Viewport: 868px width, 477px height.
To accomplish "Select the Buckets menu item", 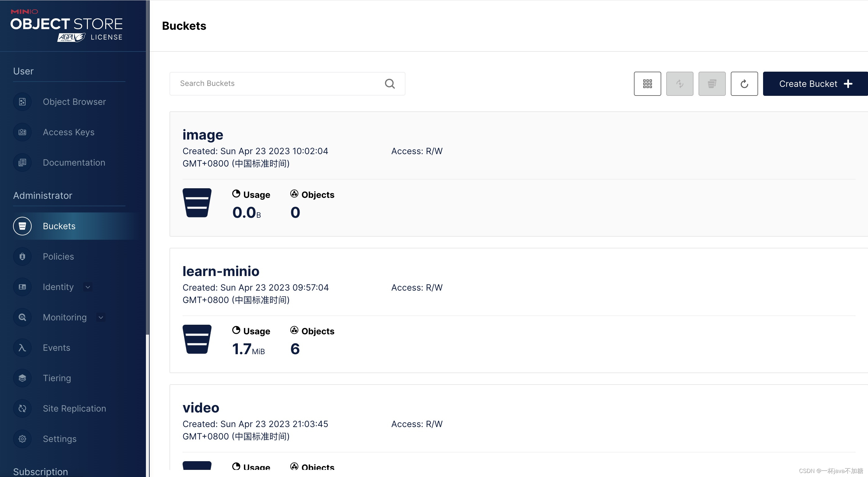I will click(x=59, y=225).
